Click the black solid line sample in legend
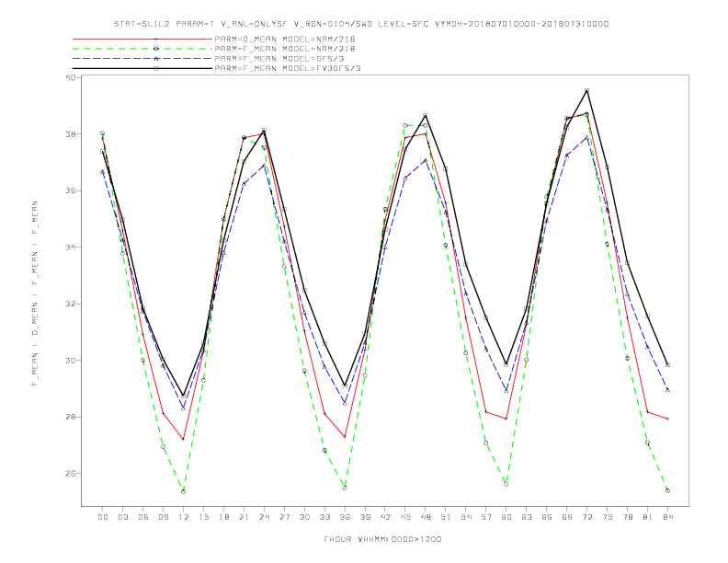 pos(142,68)
